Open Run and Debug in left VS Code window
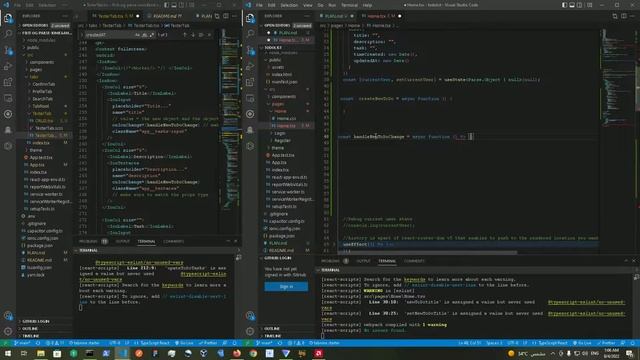Viewport: 640px width, 360px height. click(x=8, y=66)
